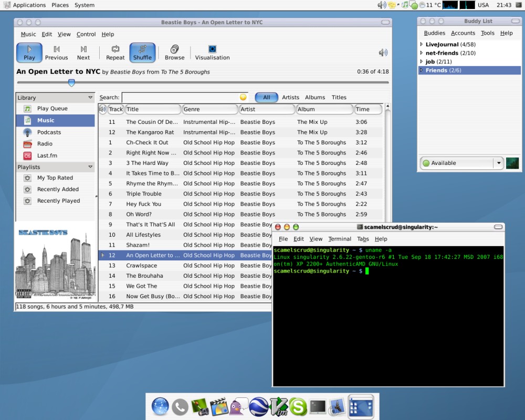Toggle Repeat mode in the player toolbar
This screenshot has width=525, height=420.
(x=115, y=52)
